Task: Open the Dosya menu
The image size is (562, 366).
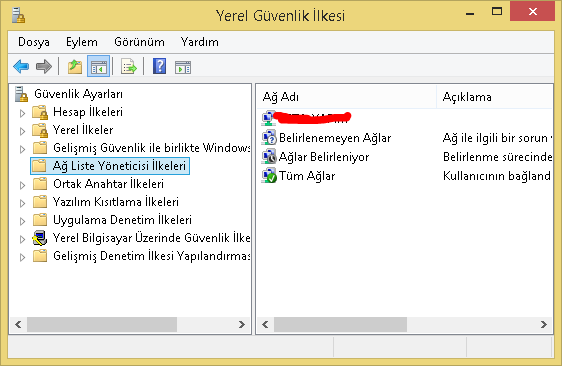Action: pos(34,42)
